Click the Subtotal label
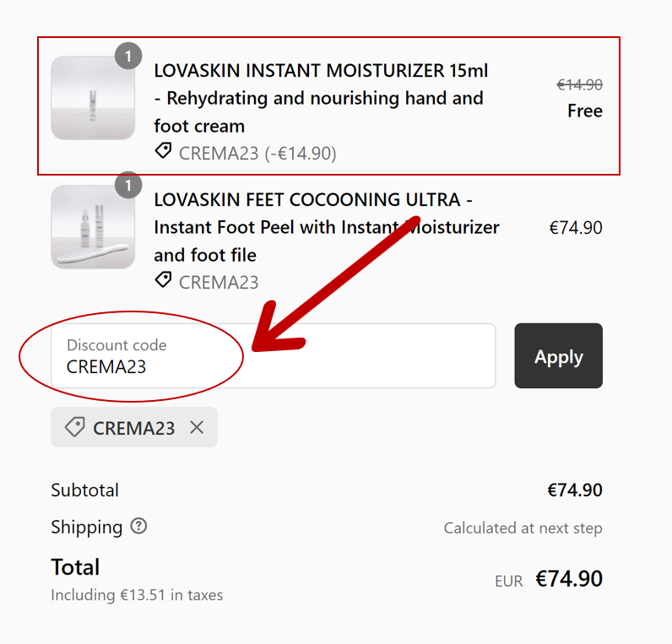This screenshot has width=672, height=644. (x=84, y=490)
